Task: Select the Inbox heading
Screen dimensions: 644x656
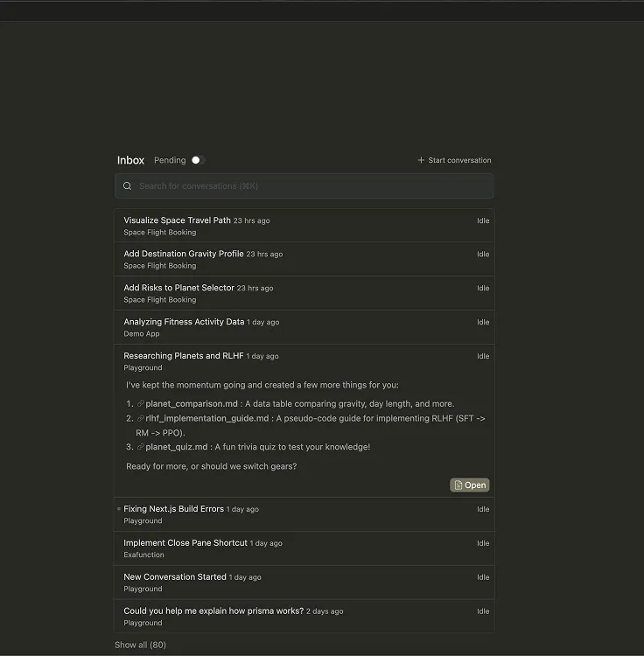Action: tap(130, 160)
